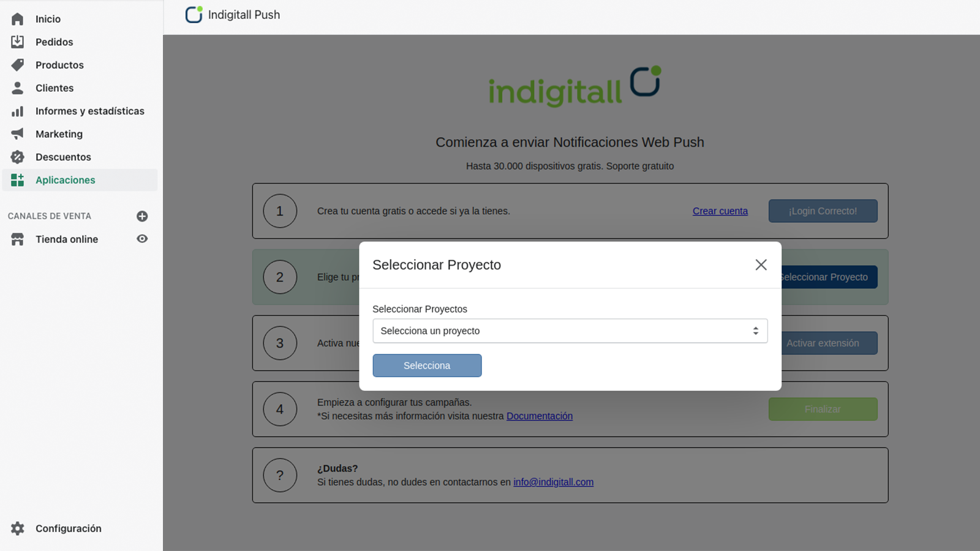Click the info@indigitall.com email link
Screen dimensions: 980x551
tap(553, 482)
